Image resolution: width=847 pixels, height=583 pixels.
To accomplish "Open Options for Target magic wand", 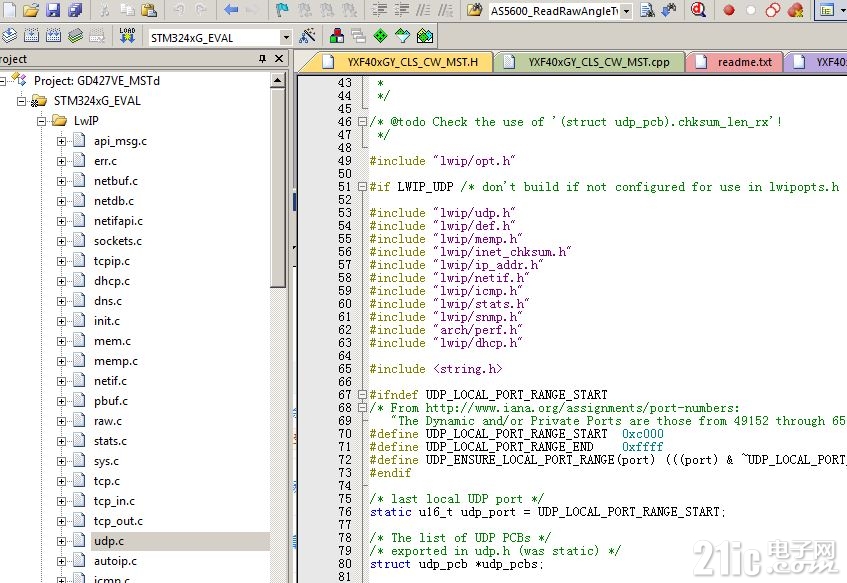I will click(x=307, y=36).
